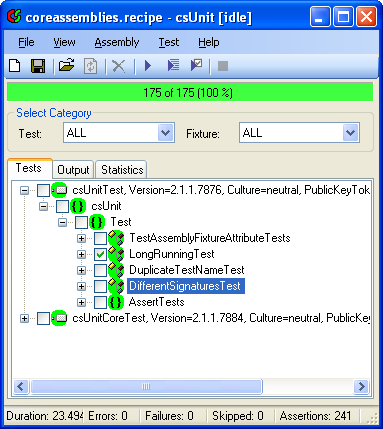Open a recipe with the folder icon

tap(67, 65)
